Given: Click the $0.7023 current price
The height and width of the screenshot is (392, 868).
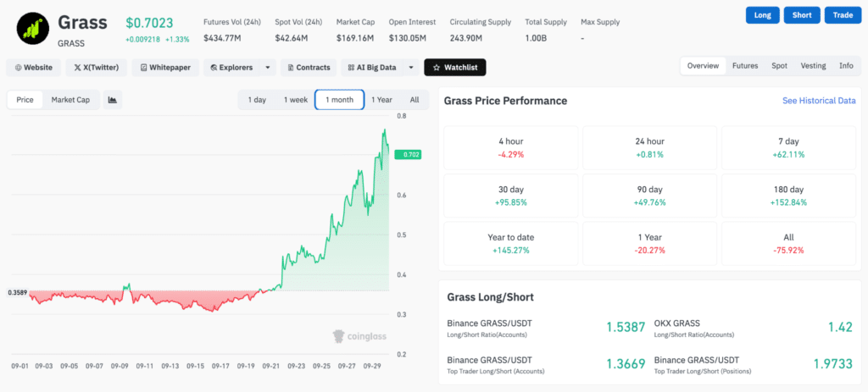Looking at the screenshot, I should (x=149, y=23).
